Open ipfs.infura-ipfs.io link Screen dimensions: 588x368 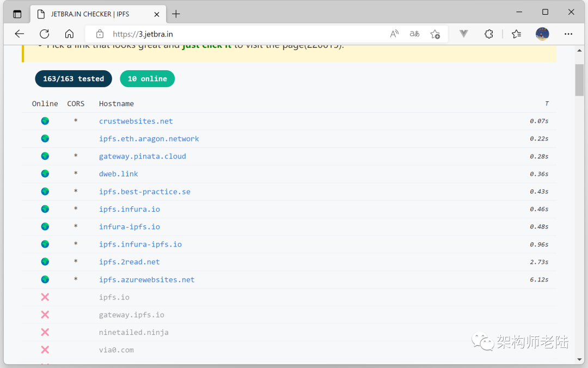tap(140, 244)
